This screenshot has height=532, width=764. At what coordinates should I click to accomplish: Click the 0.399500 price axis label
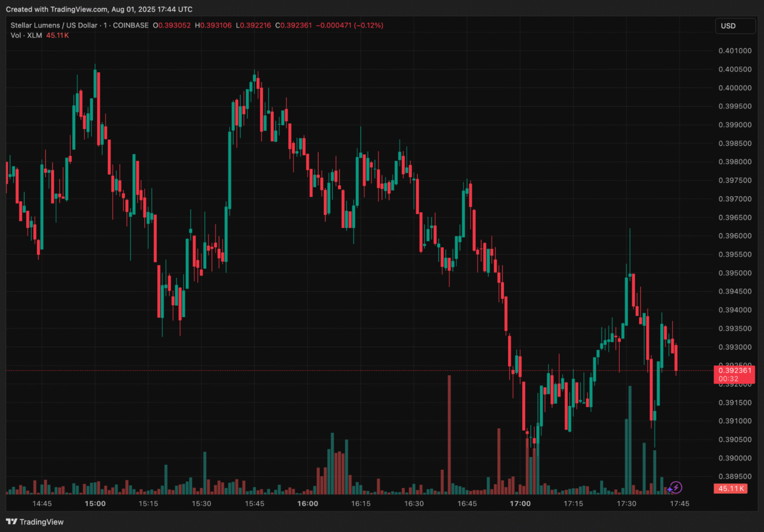click(x=735, y=107)
